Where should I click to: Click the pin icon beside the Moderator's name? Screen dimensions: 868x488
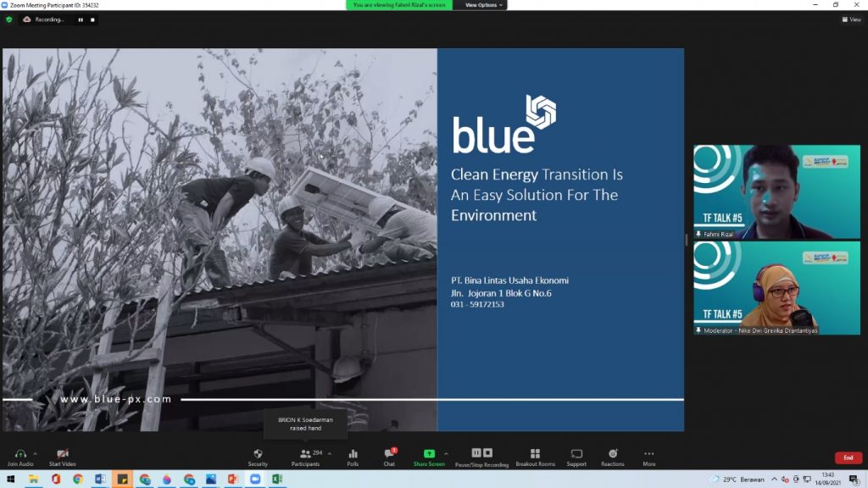698,330
